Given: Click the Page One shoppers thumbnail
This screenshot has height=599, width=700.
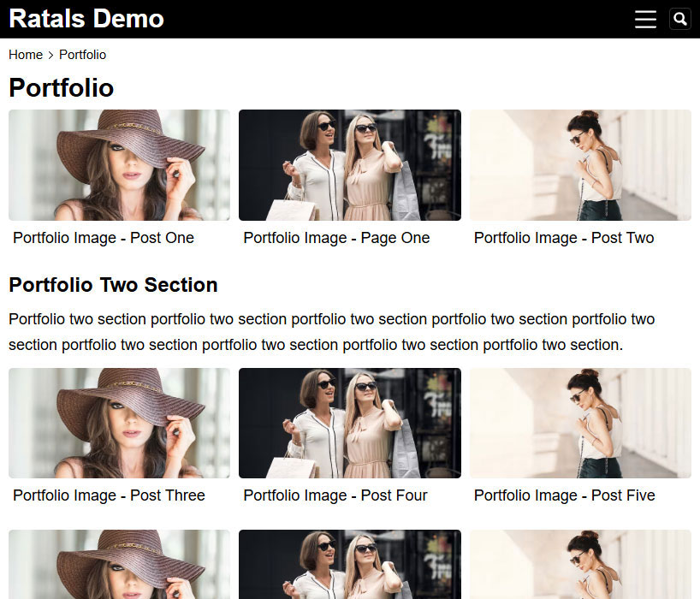Looking at the screenshot, I should click(350, 165).
